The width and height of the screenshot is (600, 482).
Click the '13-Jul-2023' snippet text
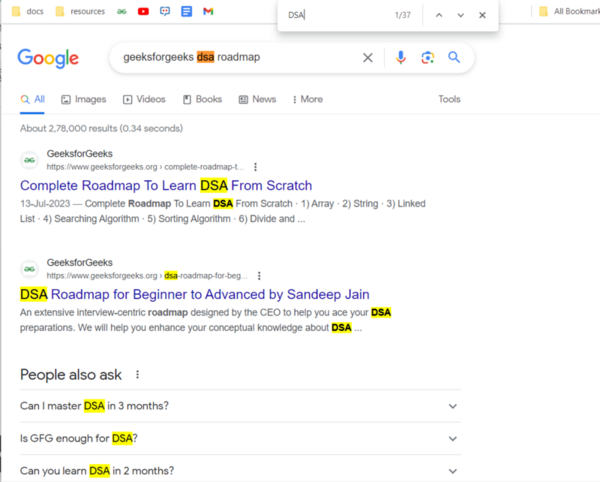pos(45,204)
